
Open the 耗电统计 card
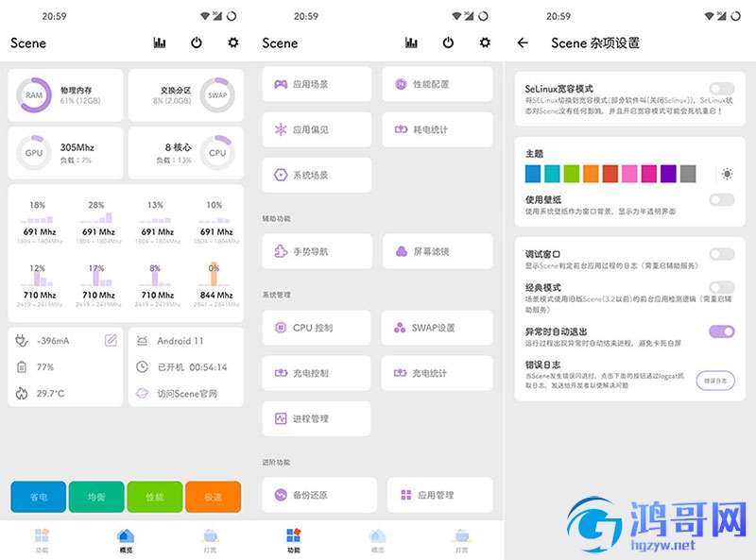pyautogui.click(x=438, y=129)
